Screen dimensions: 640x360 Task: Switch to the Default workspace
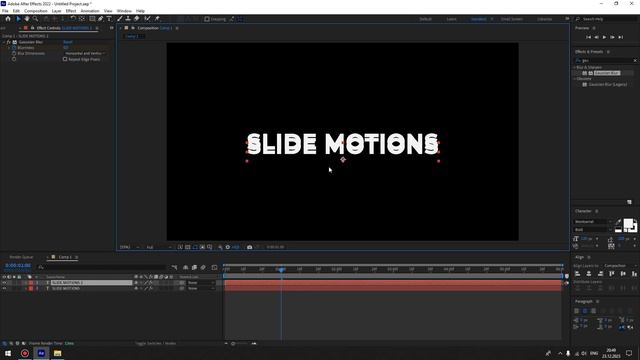click(x=425, y=19)
